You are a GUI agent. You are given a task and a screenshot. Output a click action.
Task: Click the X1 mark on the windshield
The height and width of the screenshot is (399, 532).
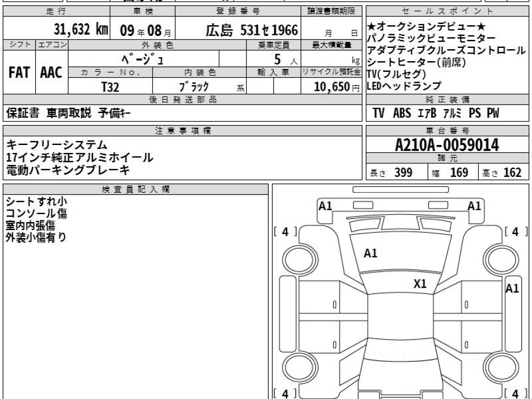420,284
